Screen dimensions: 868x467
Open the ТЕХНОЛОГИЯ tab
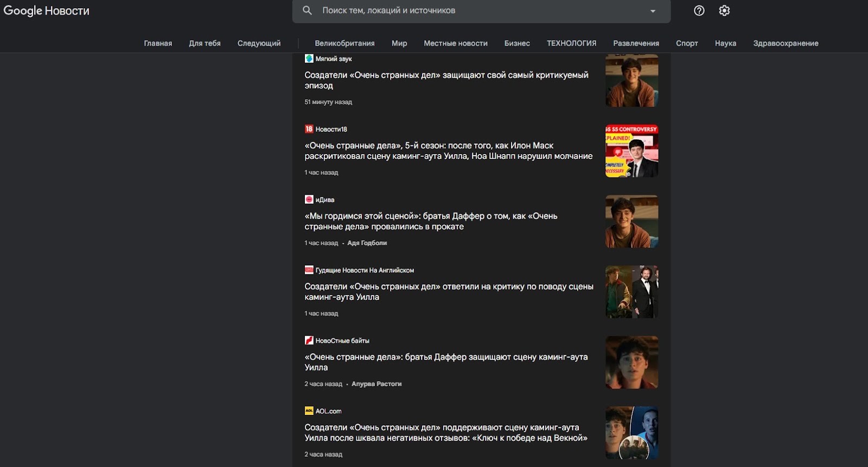571,43
